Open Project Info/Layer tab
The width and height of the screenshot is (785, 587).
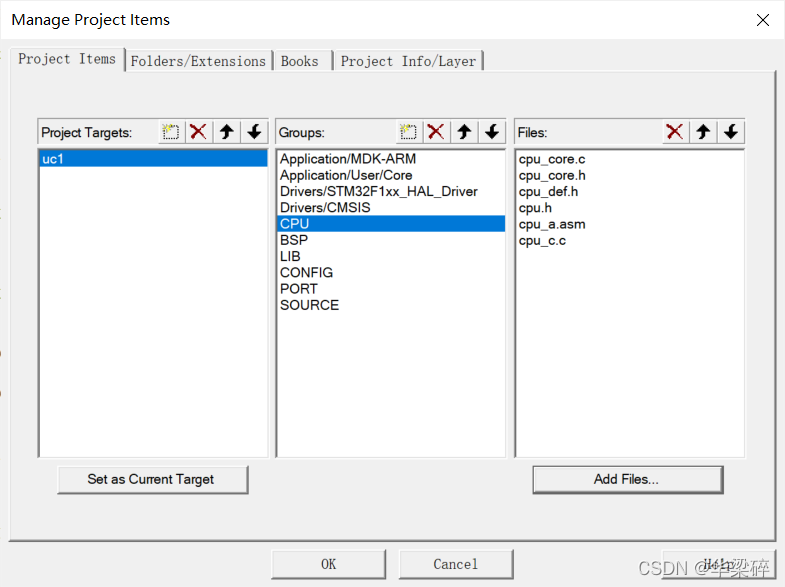click(409, 61)
